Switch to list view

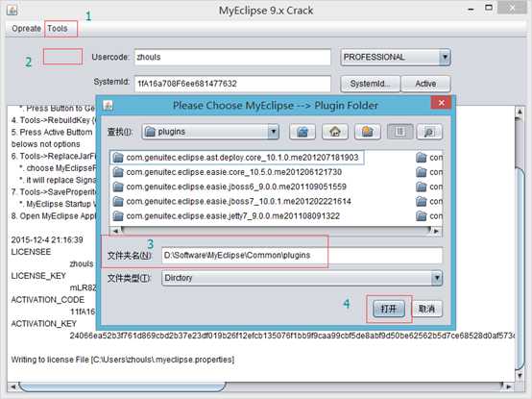pyautogui.click(x=400, y=132)
